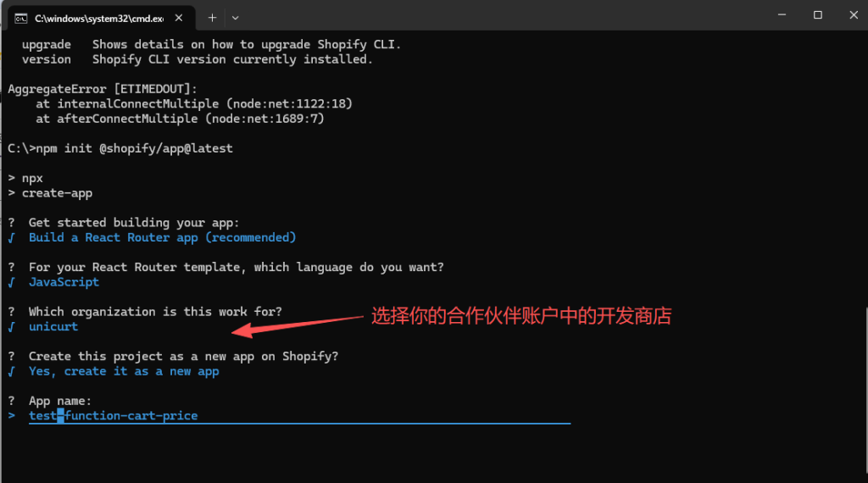Click the red Chinese annotation text

click(521, 317)
